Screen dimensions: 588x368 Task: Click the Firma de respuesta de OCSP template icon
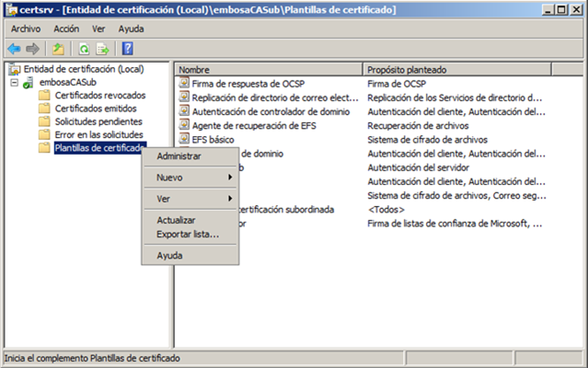pos(184,83)
